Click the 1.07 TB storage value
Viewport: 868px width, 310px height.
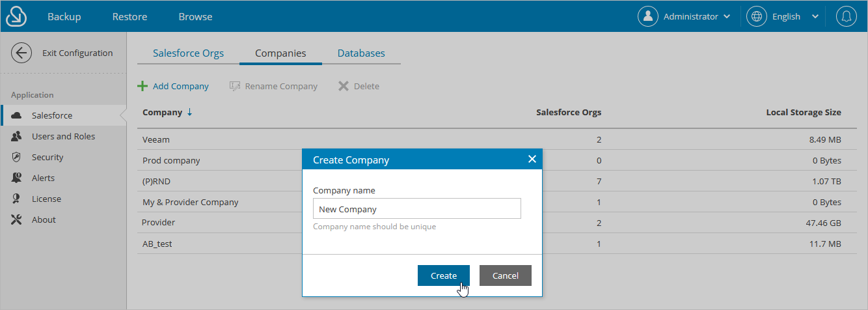tap(827, 181)
